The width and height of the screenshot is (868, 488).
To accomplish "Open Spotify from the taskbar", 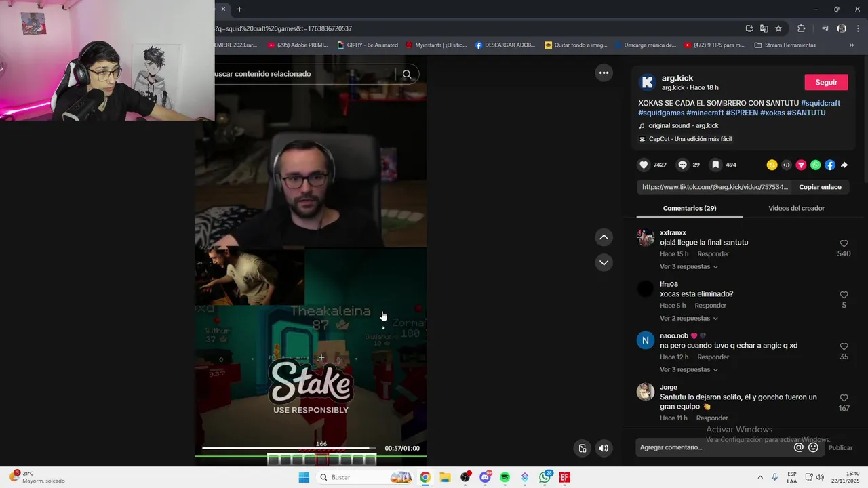I will 505,477.
